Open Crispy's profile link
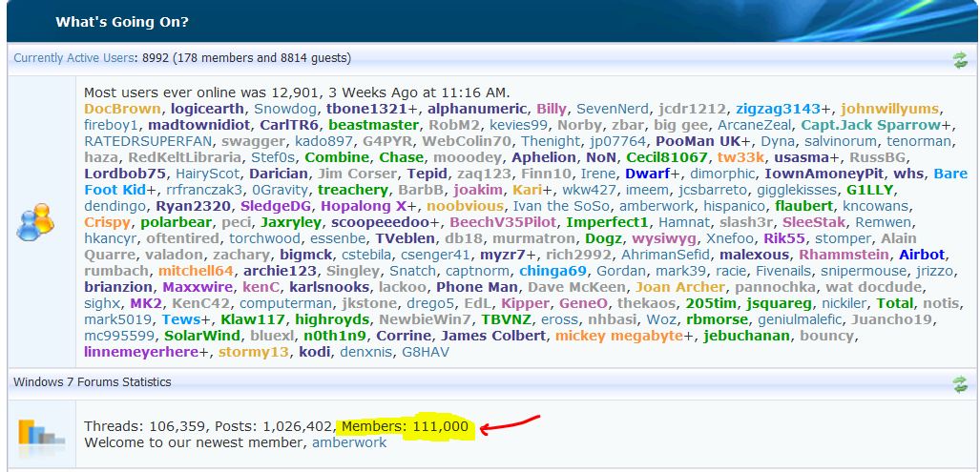This screenshot has height=472, width=980. point(107,222)
